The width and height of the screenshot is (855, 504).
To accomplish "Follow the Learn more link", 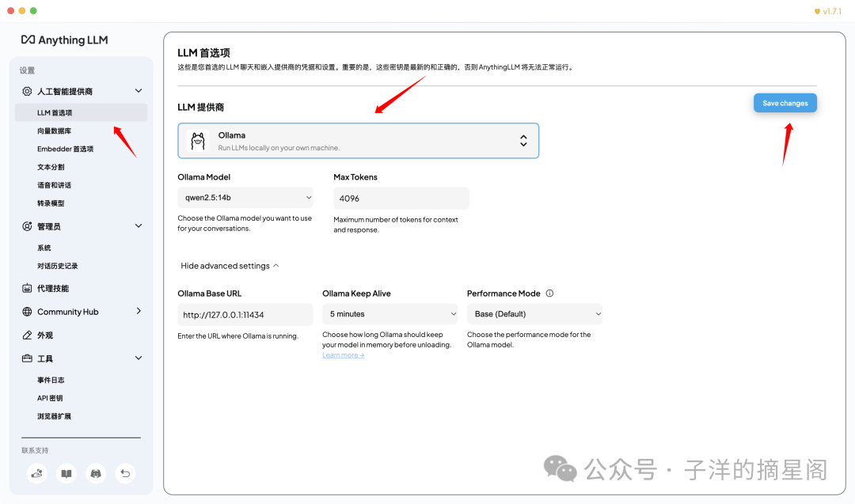I will (343, 355).
